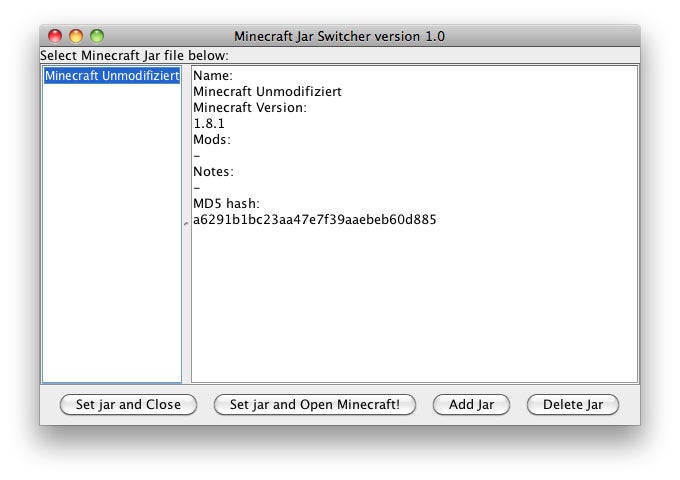Click the Name: label in details pane

coord(212,76)
